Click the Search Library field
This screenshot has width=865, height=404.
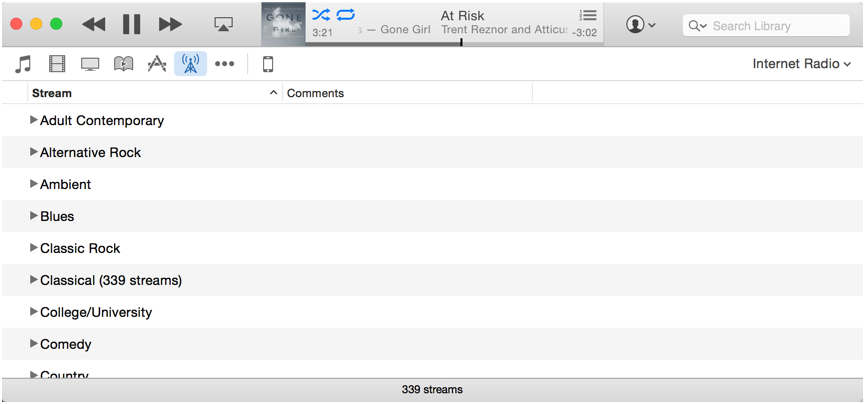[x=766, y=25]
